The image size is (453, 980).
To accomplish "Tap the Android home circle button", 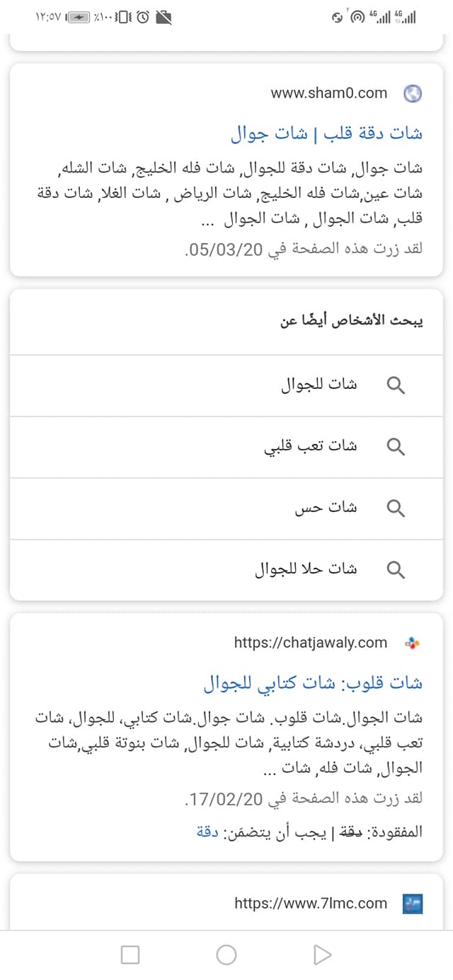I will tap(226, 955).
